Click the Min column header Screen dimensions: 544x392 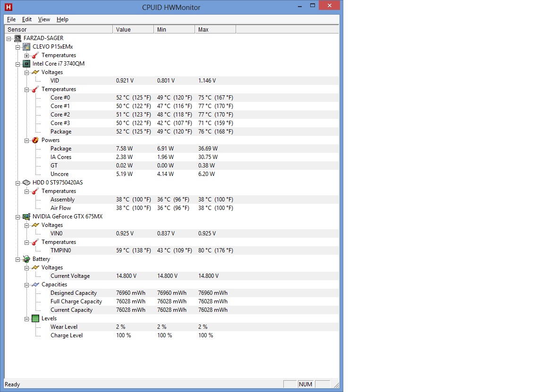click(175, 29)
